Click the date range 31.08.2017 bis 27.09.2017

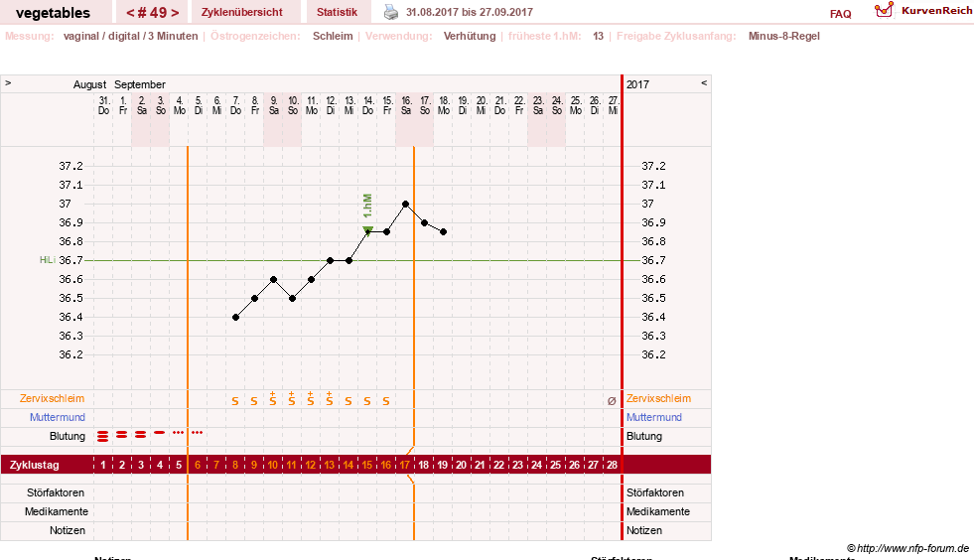(469, 12)
